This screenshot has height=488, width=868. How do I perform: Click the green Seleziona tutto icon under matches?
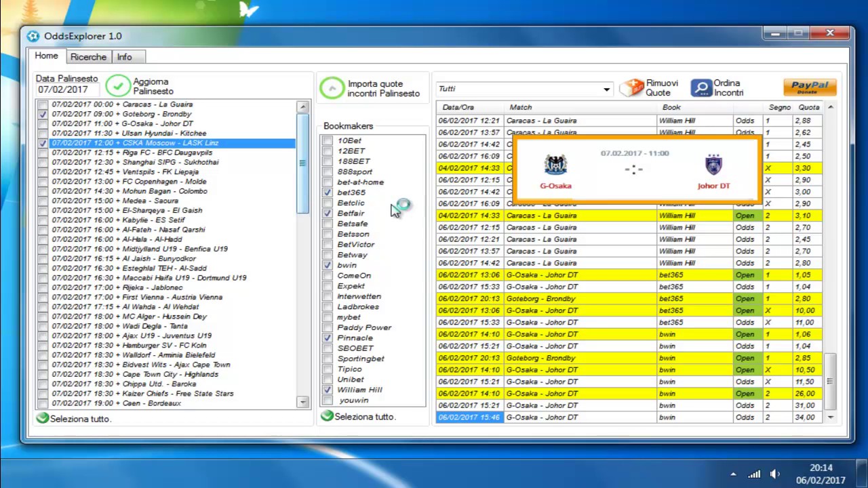pyautogui.click(x=43, y=418)
